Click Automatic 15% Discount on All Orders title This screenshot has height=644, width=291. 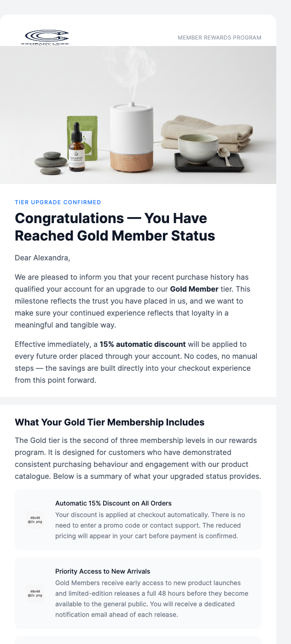coord(113,503)
